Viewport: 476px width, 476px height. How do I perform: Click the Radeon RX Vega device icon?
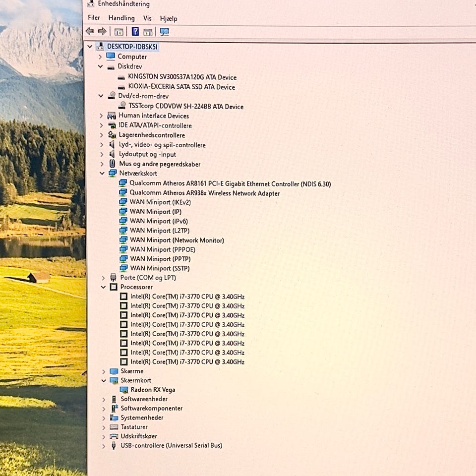[124, 390]
